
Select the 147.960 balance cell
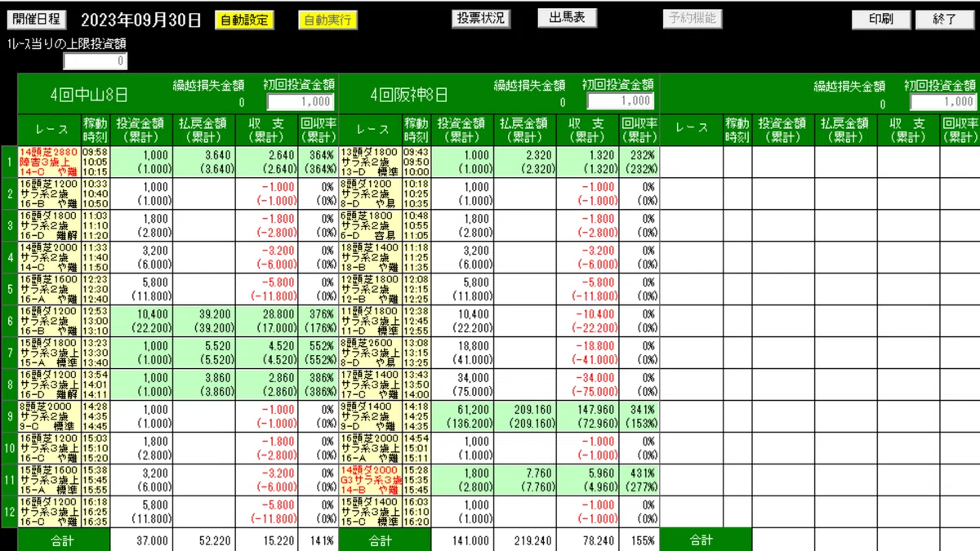tap(588, 417)
